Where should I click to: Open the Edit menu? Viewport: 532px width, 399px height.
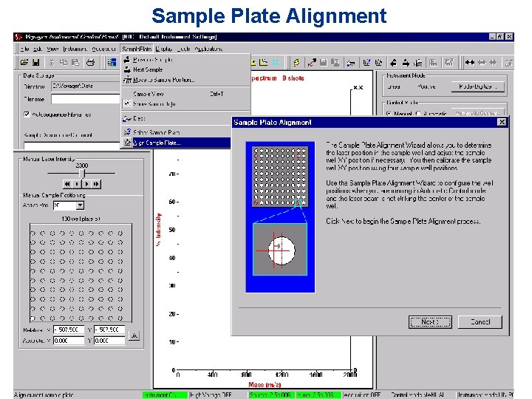pos(38,49)
